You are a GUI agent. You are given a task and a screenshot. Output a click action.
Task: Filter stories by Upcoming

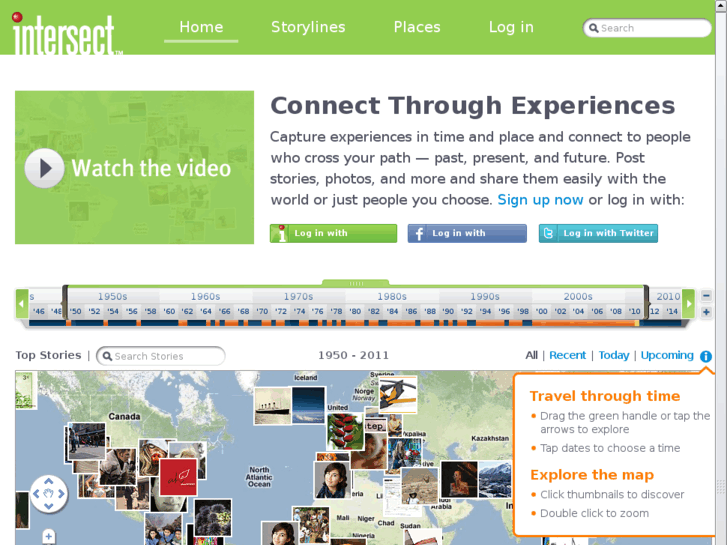pyautogui.click(x=667, y=355)
